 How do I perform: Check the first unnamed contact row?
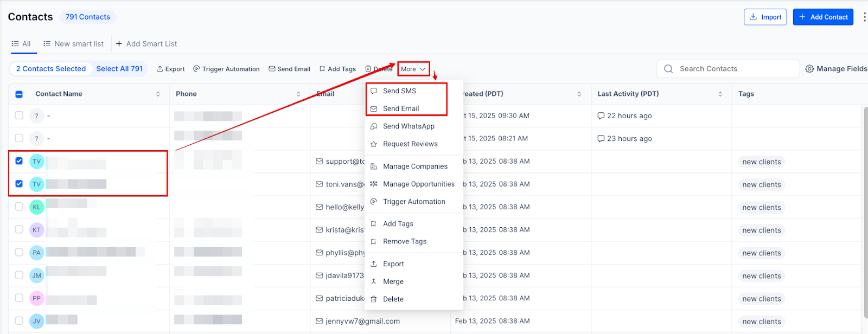pyautogui.click(x=19, y=115)
